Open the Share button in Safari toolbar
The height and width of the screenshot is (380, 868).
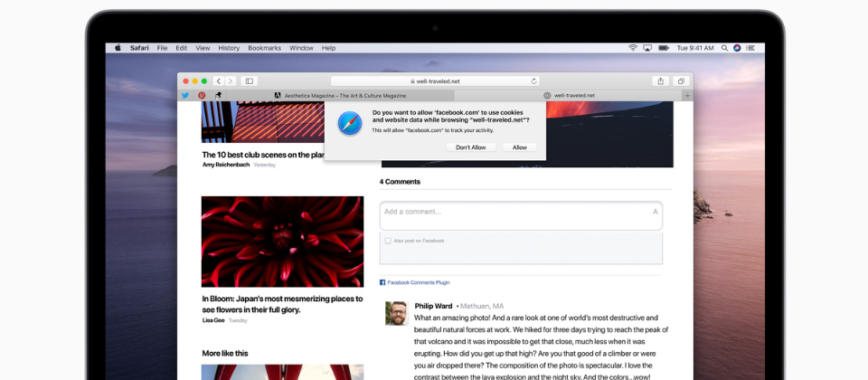pos(660,81)
